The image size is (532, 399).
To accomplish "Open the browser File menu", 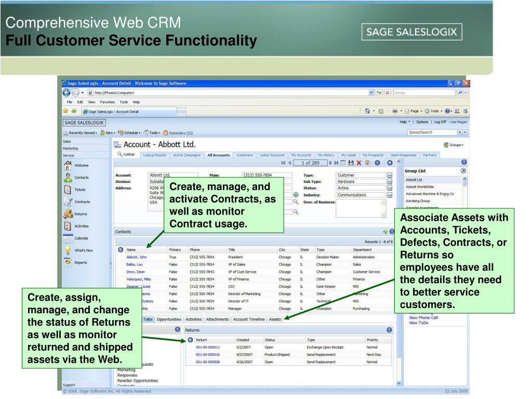I will click(x=70, y=102).
